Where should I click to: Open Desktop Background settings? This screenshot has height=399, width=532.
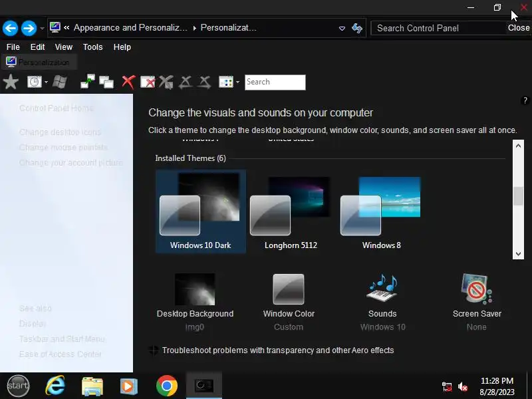(x=195, y=303)
